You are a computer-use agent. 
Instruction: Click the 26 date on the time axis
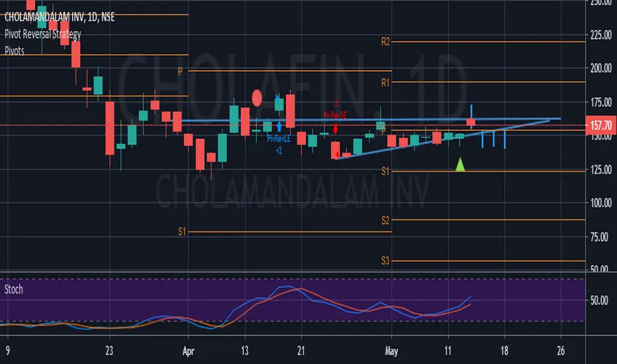561,350
